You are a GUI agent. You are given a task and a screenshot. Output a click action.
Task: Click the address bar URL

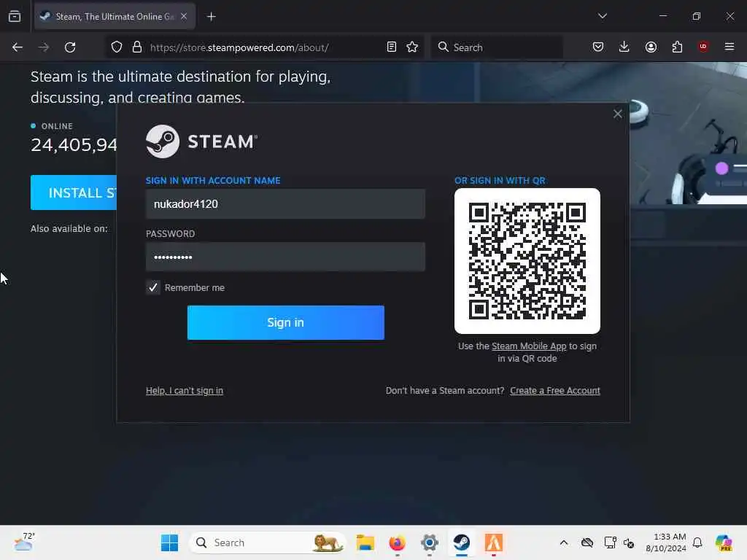239,47
